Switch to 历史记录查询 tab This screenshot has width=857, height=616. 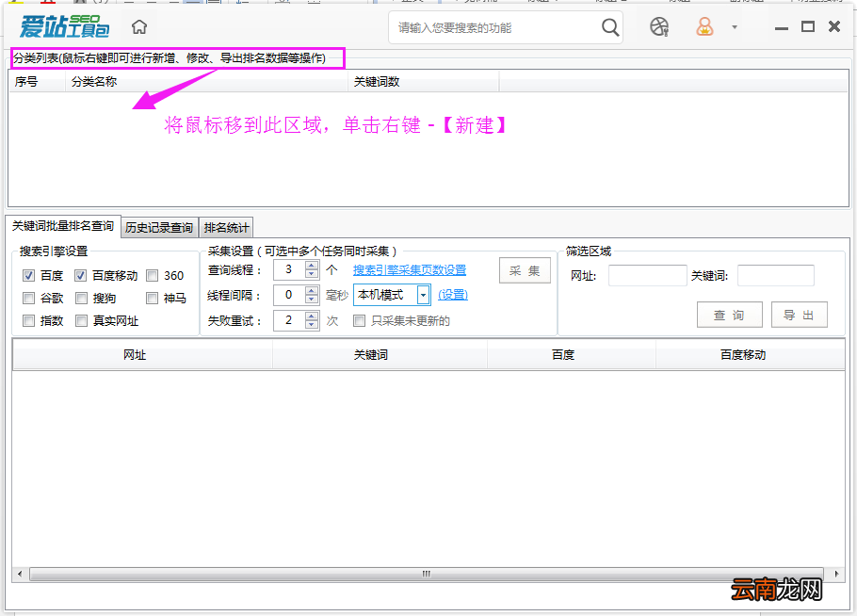click(x=159, y=227)
